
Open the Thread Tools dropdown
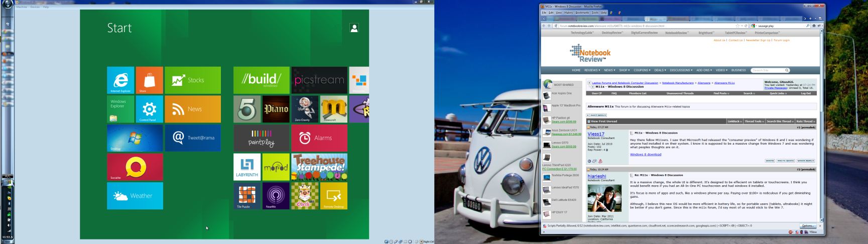pyautogui.click(x=755, y=121)
